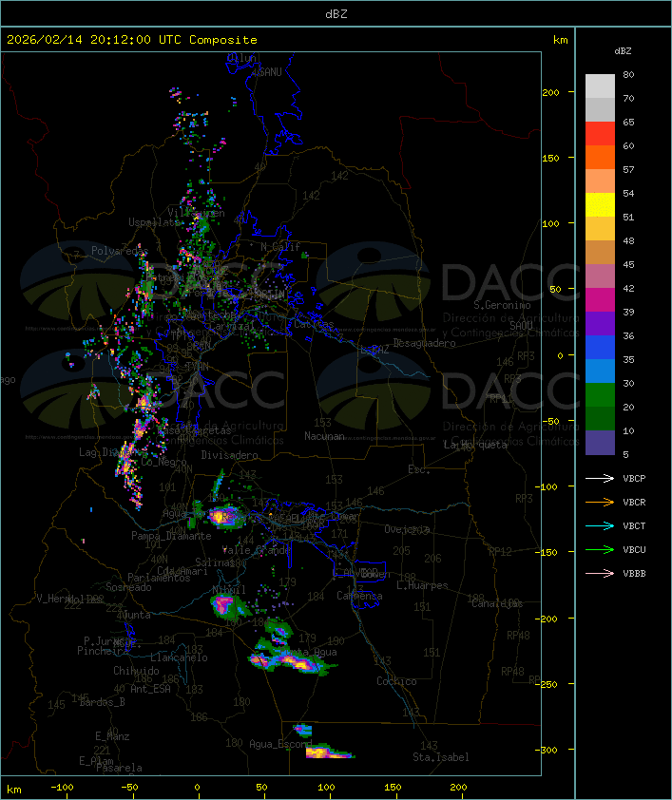Viewport: 672px width, 800px height.
Task: Click the Pampa_Diamante place label
Action: pyautogui.click(x=171, y=536)
